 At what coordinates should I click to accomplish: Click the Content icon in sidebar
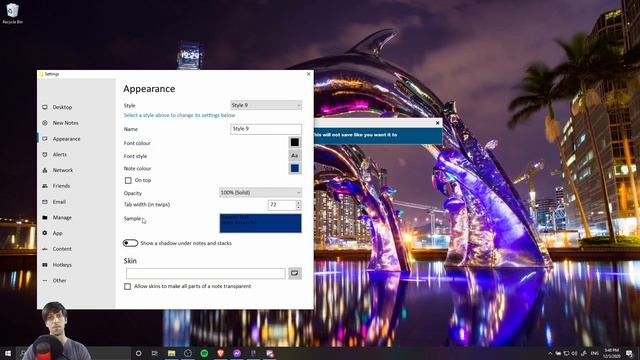tap(45, 249)
